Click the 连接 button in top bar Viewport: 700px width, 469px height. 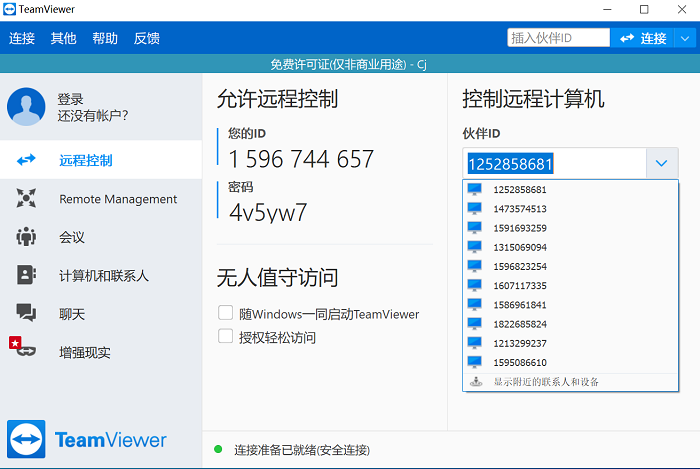click(643, 38)
